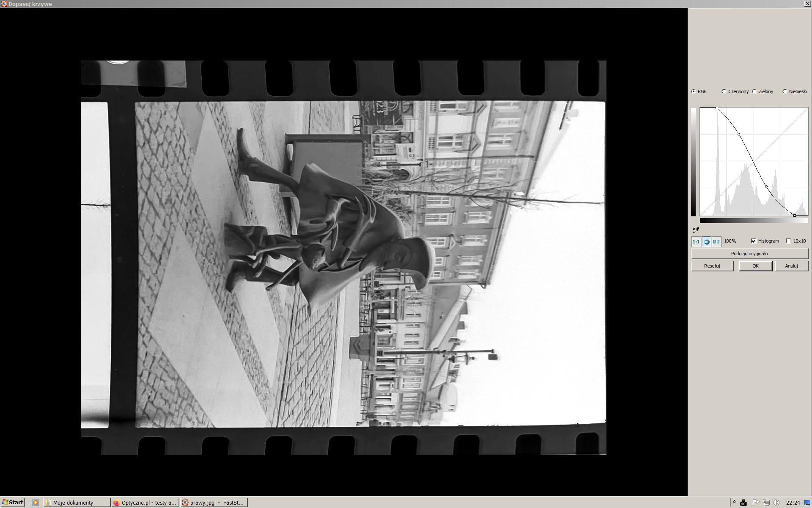Select the Niebieski channel radio button
The width and height of the screenshot is (812, 508).
click(785, 91)
